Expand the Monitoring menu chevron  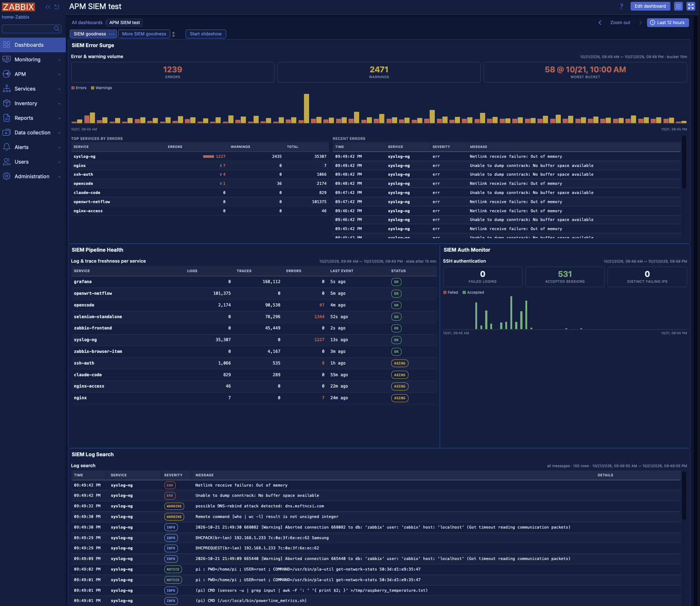(59, 60)
